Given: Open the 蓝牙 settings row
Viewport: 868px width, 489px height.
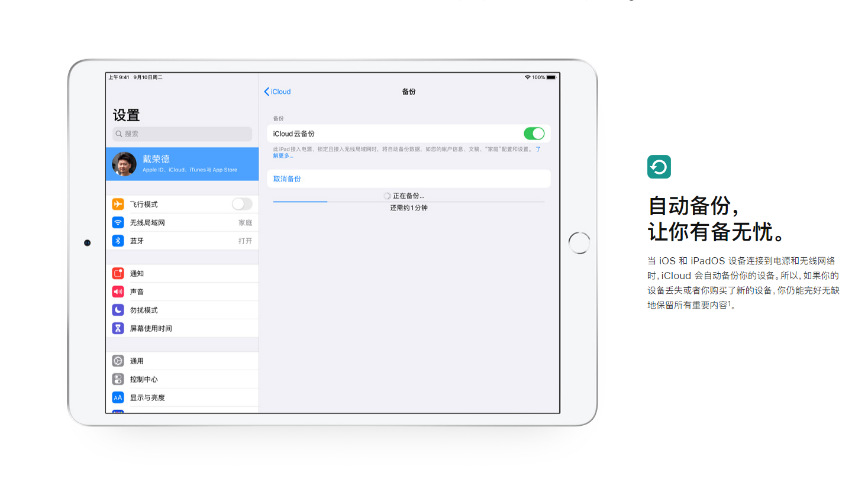Looking at the screenshot, I should (182, 241).
